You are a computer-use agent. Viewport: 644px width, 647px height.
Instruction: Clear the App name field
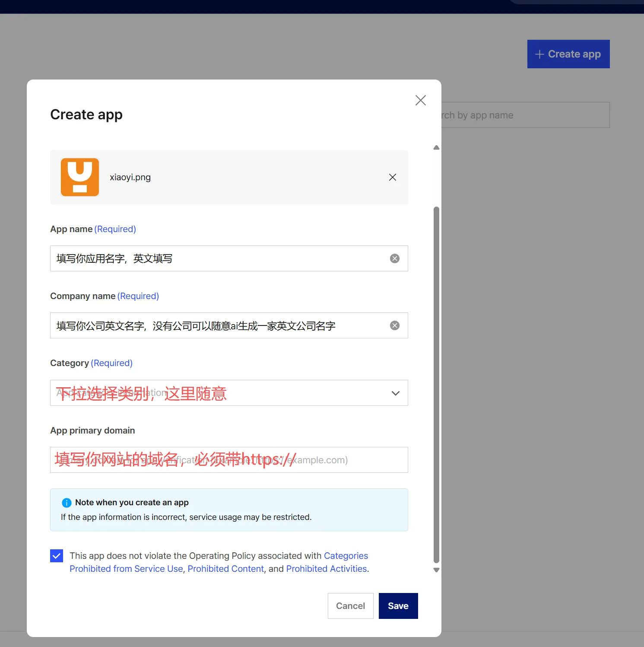[x=394, y=258]
